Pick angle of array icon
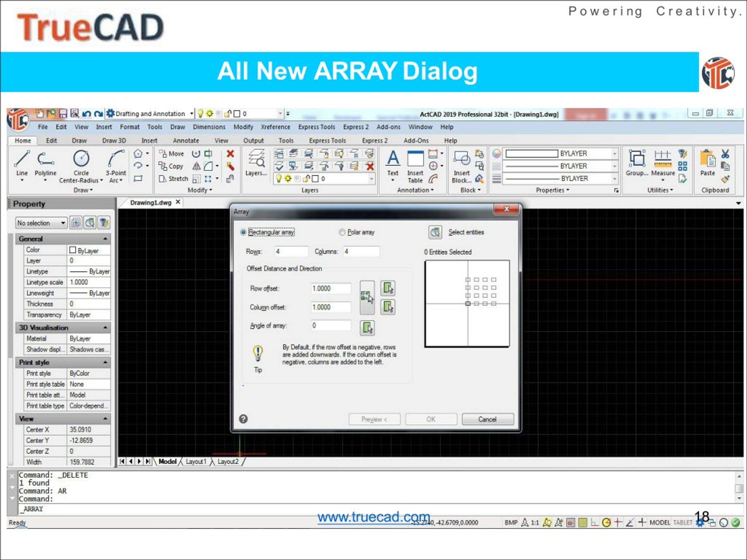Image resolution: width=747 pixels, height=560 pixels. (x=367, y=328)
